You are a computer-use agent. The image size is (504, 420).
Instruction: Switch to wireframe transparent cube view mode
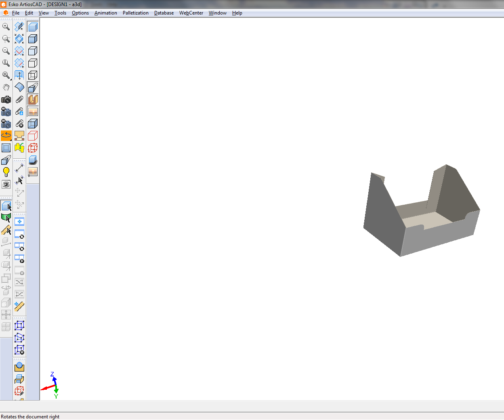[33, 75]
